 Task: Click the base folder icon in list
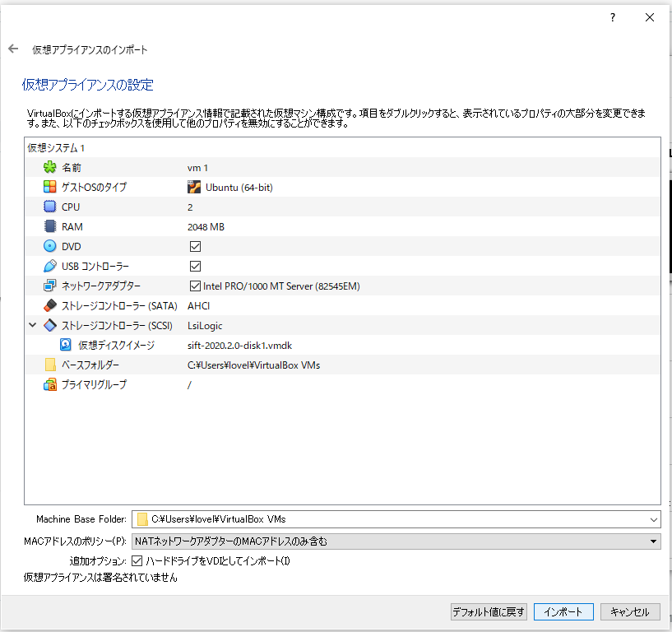click(49, 365)
